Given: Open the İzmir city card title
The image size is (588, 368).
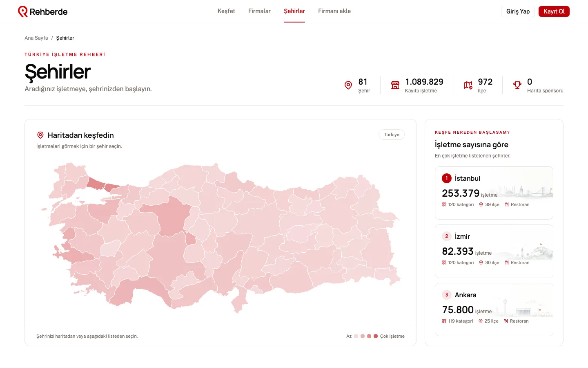Looking at the screenshot, I should tap(462, 236).
